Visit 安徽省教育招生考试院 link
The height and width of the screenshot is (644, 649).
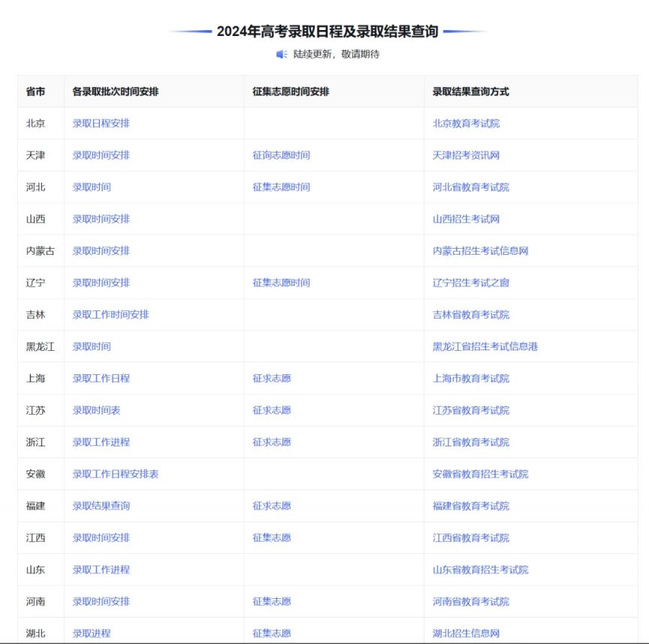pos(481,474)
